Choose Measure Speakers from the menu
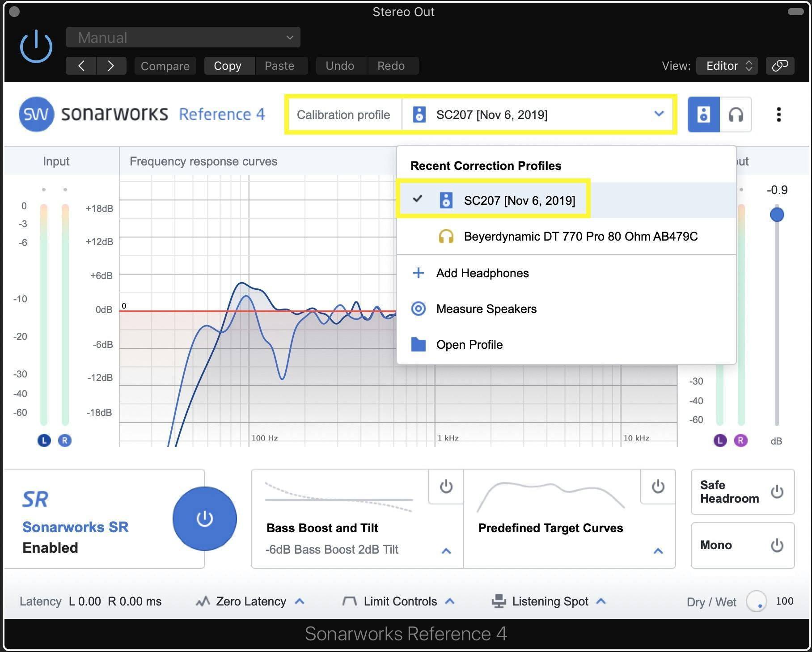 coord(486,309)
